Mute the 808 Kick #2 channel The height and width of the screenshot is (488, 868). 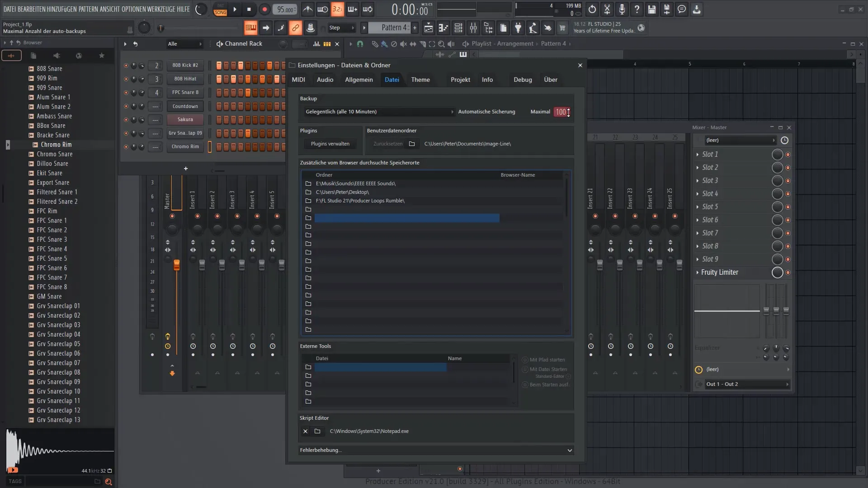[126, 66]
